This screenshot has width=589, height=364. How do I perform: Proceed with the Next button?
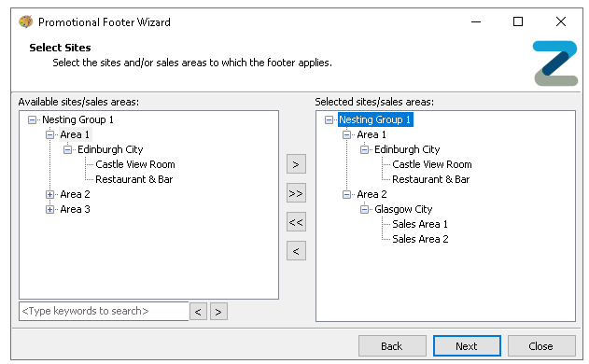(467, 346)
